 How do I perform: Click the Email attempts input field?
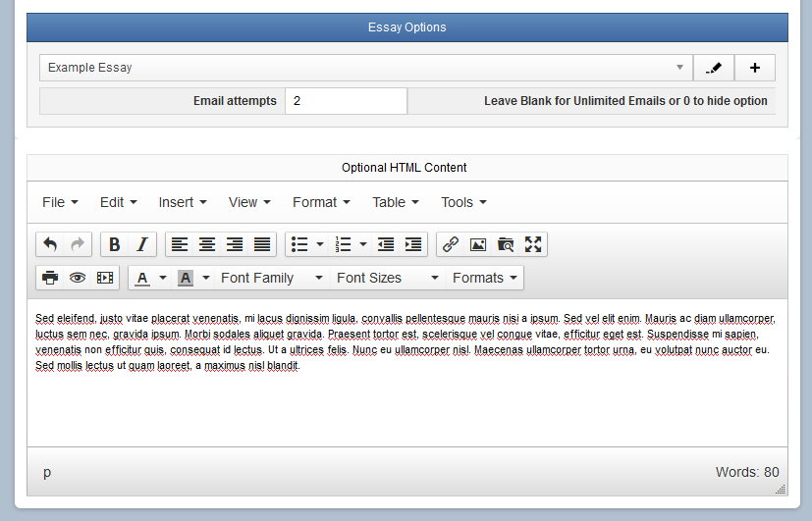[x=346, y=101]
